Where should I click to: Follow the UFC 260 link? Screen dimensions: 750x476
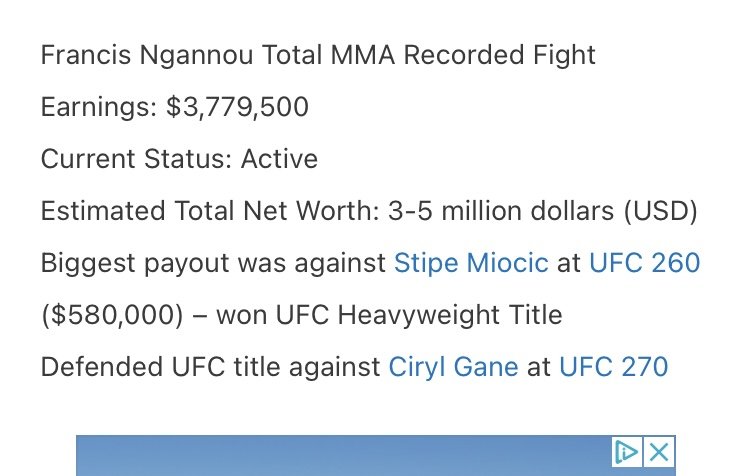(644, 263)
